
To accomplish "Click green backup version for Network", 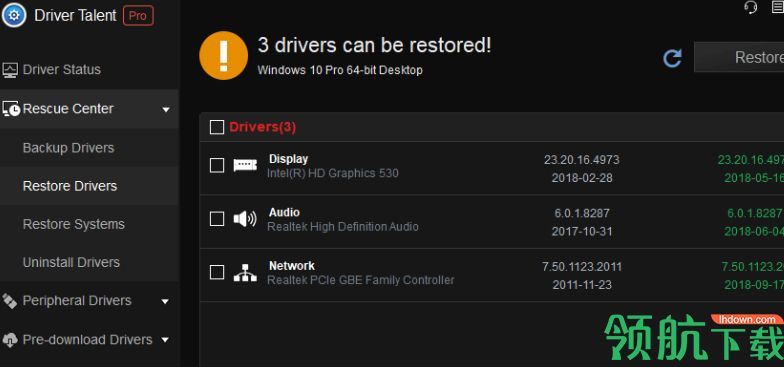I will [x=752, y=267].
